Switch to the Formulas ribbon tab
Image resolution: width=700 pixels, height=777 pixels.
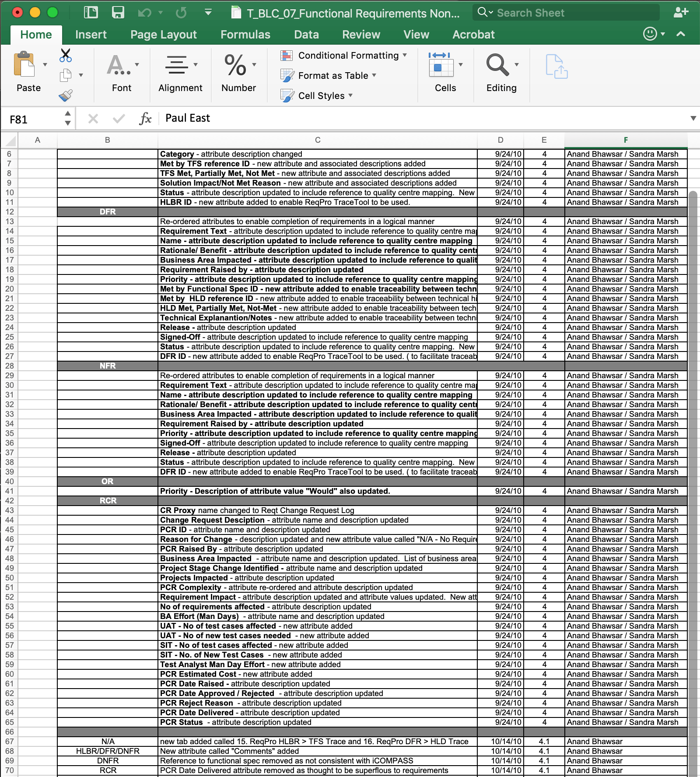point(245,34)
